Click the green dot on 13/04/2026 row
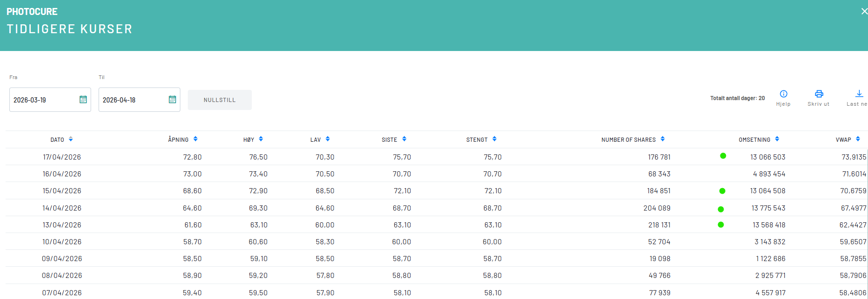The image size is (868, 299). (721, 225)
